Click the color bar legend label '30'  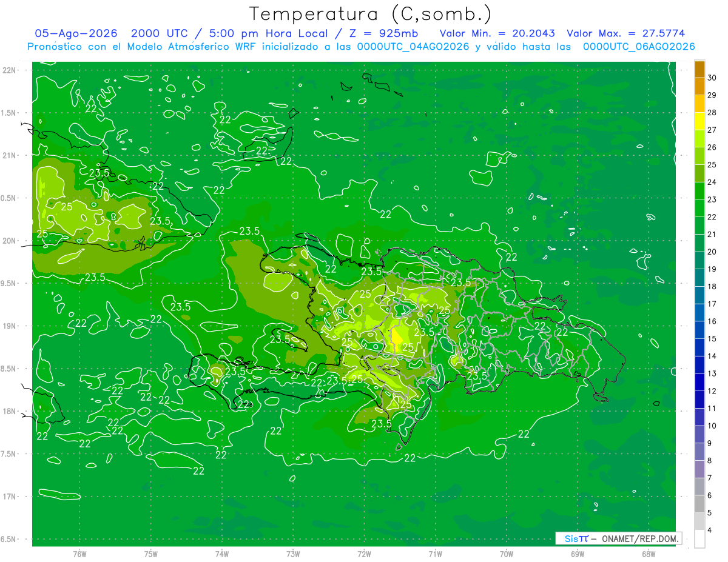712,78
